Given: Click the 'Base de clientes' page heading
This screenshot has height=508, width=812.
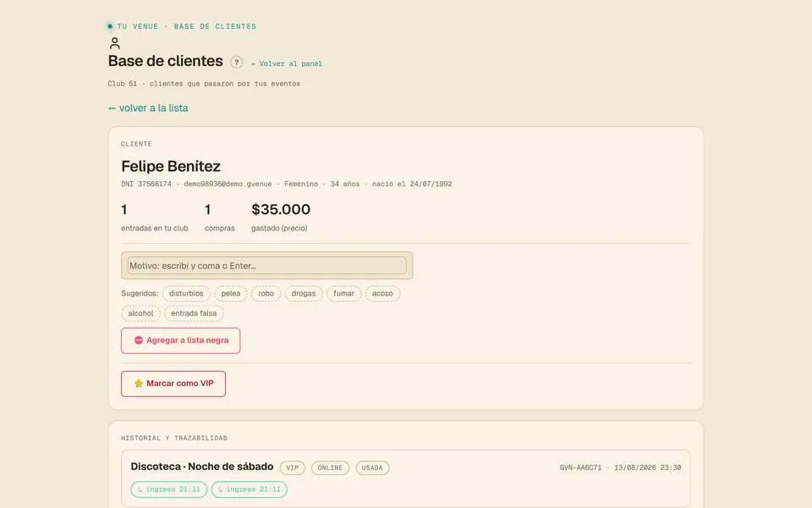Looking at the screenshot, I should coord(165,61).
